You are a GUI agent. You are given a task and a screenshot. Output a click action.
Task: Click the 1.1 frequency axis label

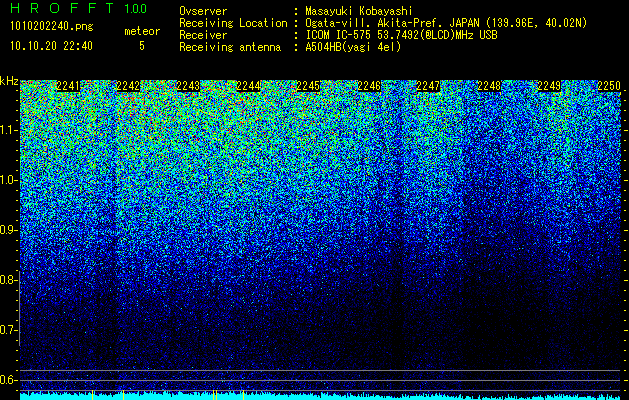coord(8,130)
